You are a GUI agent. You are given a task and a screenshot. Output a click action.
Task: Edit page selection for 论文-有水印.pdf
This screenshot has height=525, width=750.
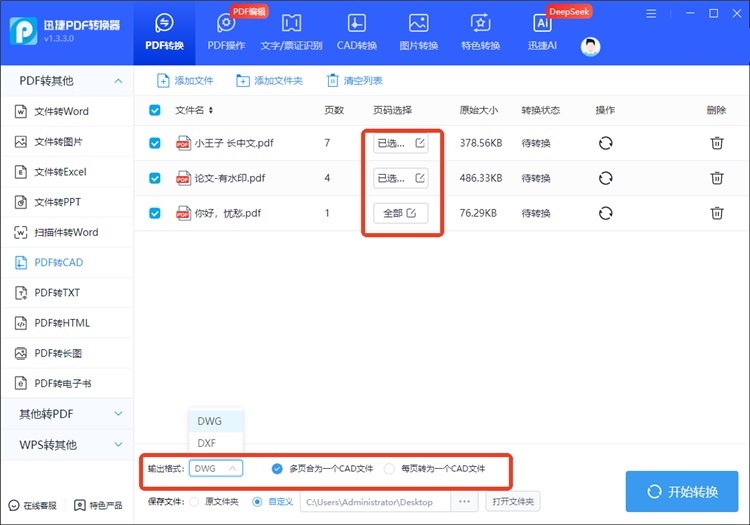[400, 178]
